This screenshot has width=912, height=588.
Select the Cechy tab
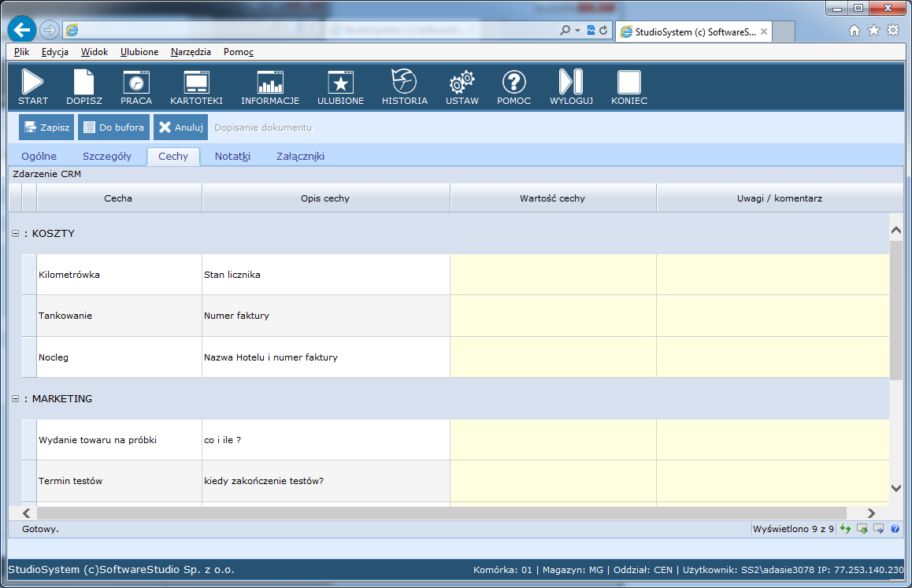(x=173, y=156)
